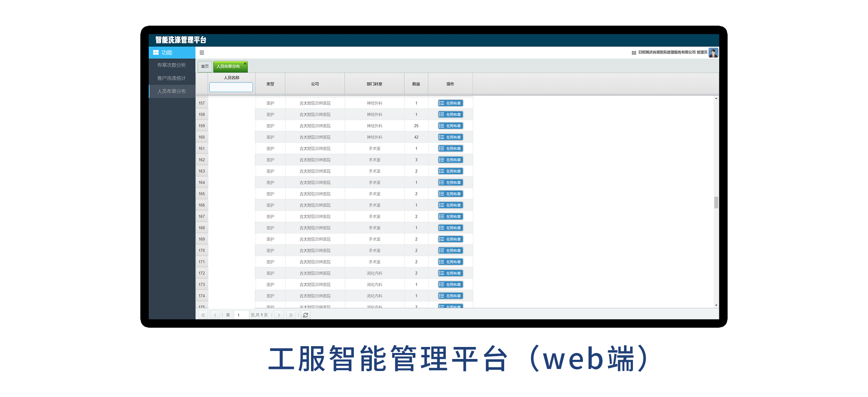Screen dimensions: 868x397
Task: Go to previous page with left arrow
Action: (215, 315)
